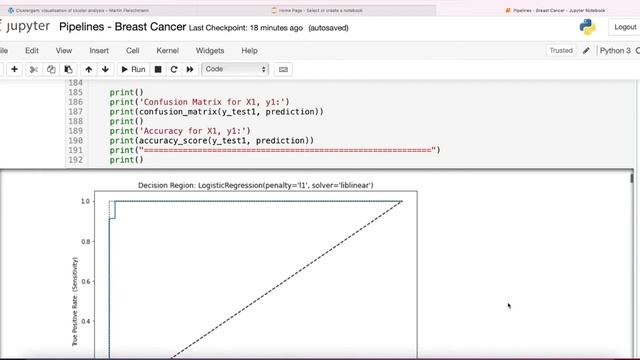Open the Edit menu
This screenshot has height=360, width=640.
32,51
